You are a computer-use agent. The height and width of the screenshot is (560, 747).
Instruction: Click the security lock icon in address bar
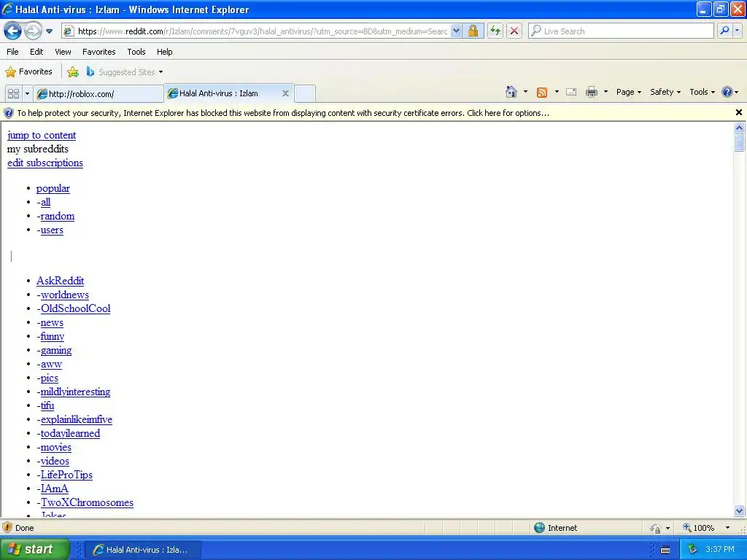pos(473,31)
